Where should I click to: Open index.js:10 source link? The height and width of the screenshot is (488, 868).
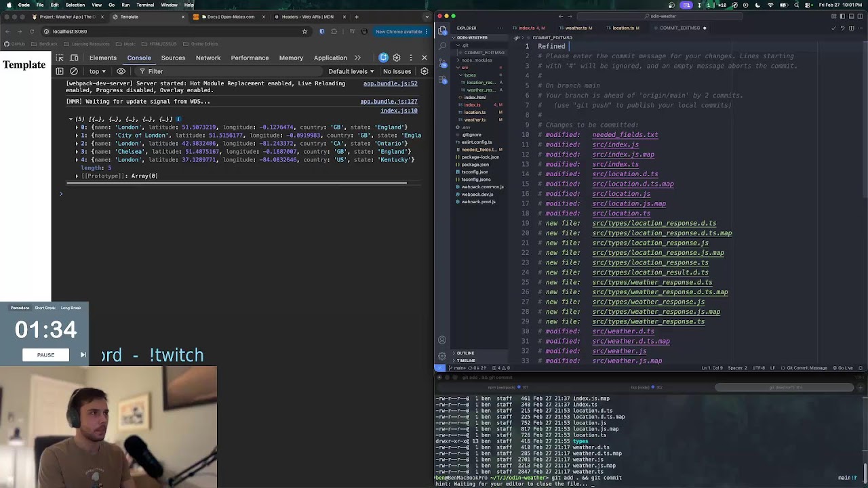(x=399, y=110)
